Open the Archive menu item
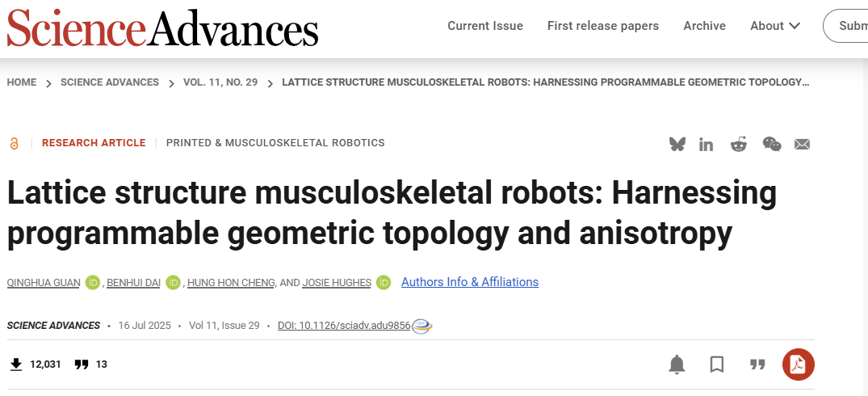The width and height of the screenshot is (868, 396). [704, 26]
